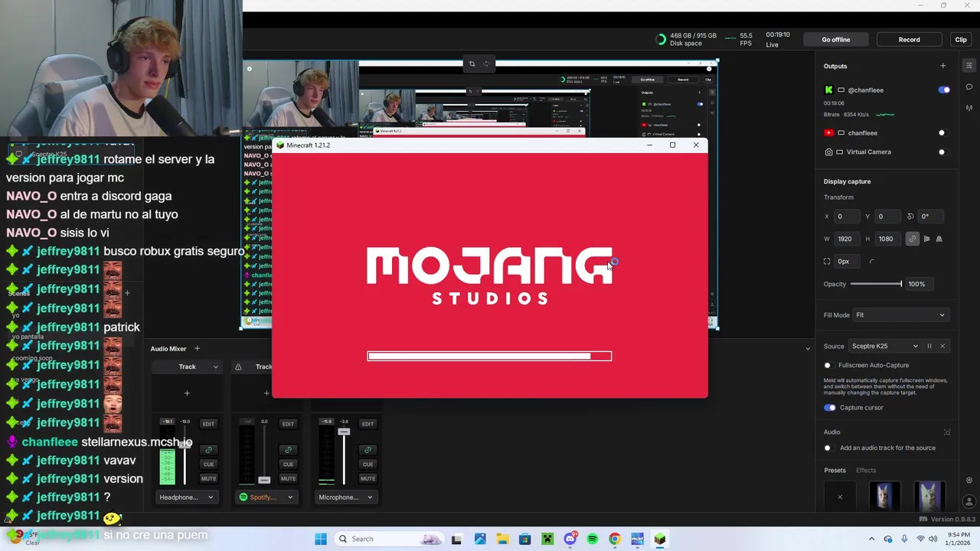Start recording with the Record button
This screenshot has height=551, width=980.
(x=909, y=40)
